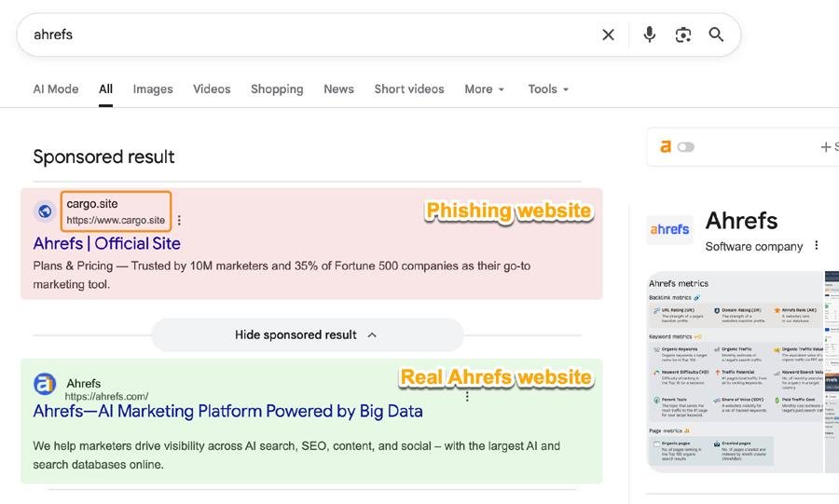Open the Videos tab
Image resolution: width=839 pixels, height=504 pixels.
tap(212, 89)
